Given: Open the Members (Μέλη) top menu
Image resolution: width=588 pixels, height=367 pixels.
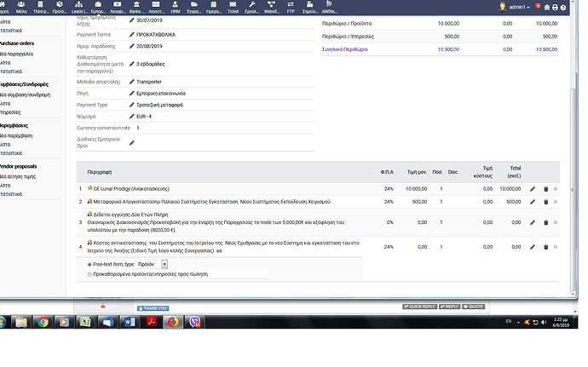Looking at the screenshot, I should point(21,7).
